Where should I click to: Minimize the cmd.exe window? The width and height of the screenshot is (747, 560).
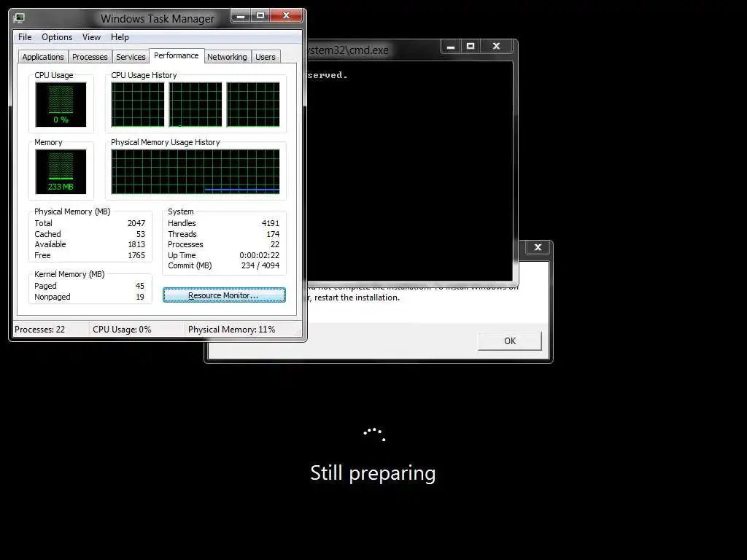pos(451,46)
